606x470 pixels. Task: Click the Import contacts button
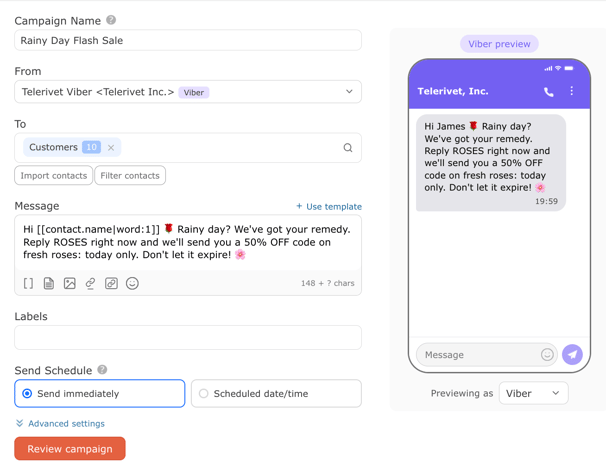(54, 175)
